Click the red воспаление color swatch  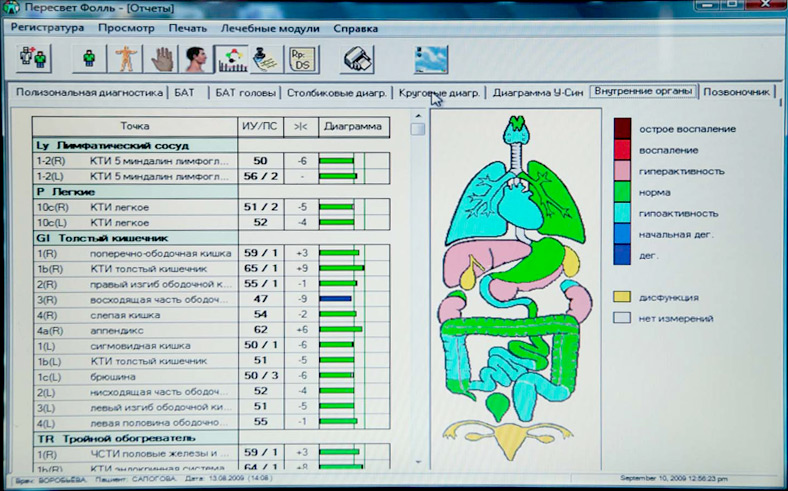pos(622,150)
